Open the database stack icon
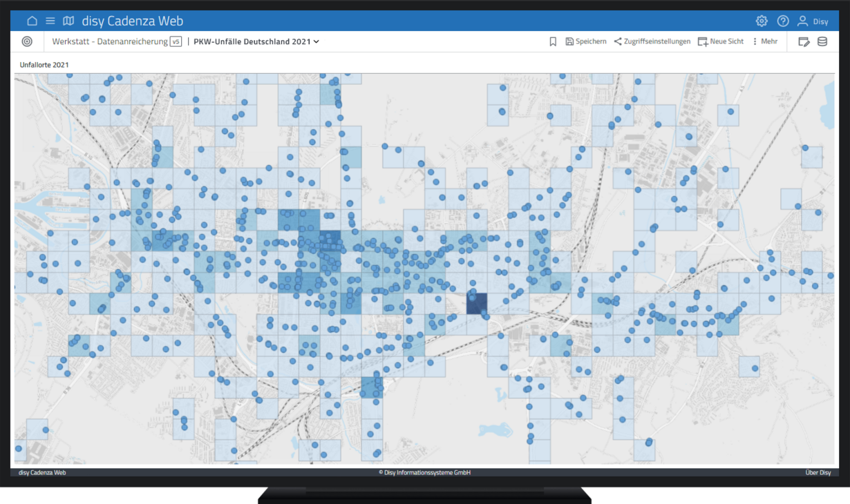850x504 pixels. tap(822, 41)
